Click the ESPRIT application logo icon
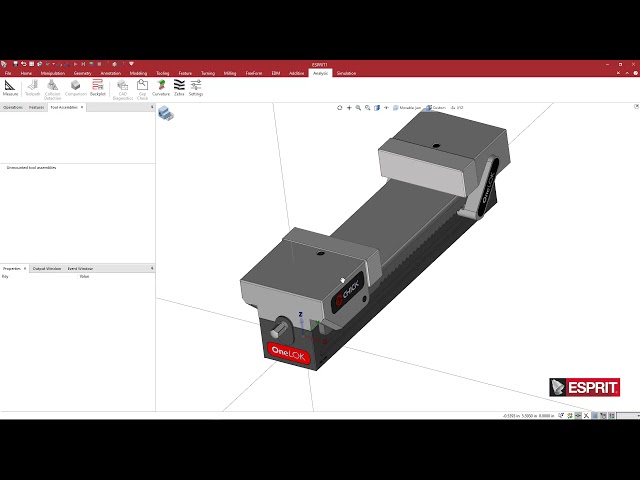Screen dimensions: 640x480 (x=4, y=64)
